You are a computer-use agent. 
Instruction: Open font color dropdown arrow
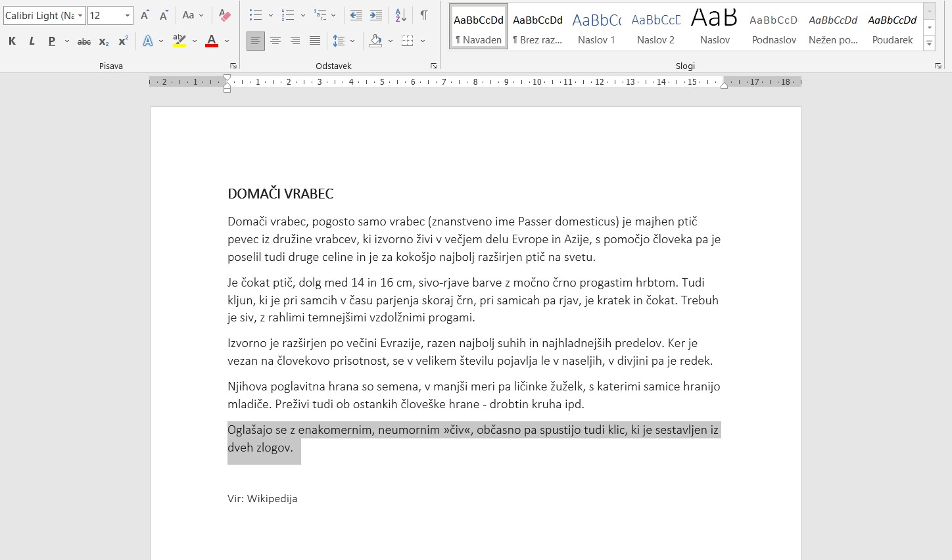tap(227, 41)
